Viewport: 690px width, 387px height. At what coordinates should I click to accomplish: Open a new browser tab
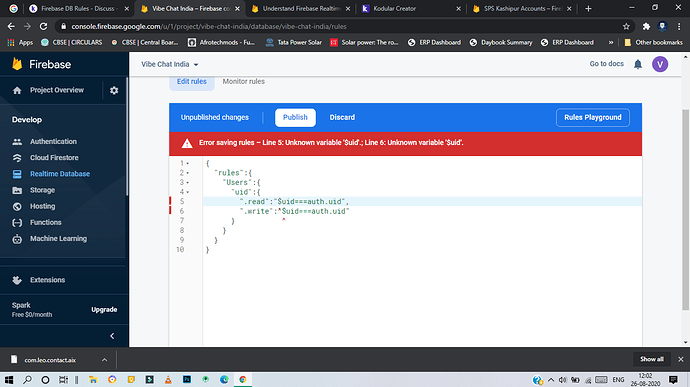588,8
